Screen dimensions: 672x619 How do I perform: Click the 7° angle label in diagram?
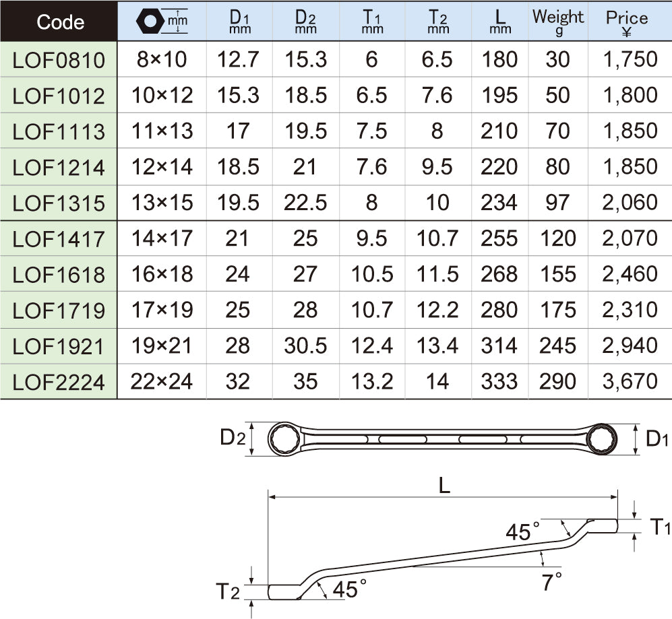click(x=552, y=581)
